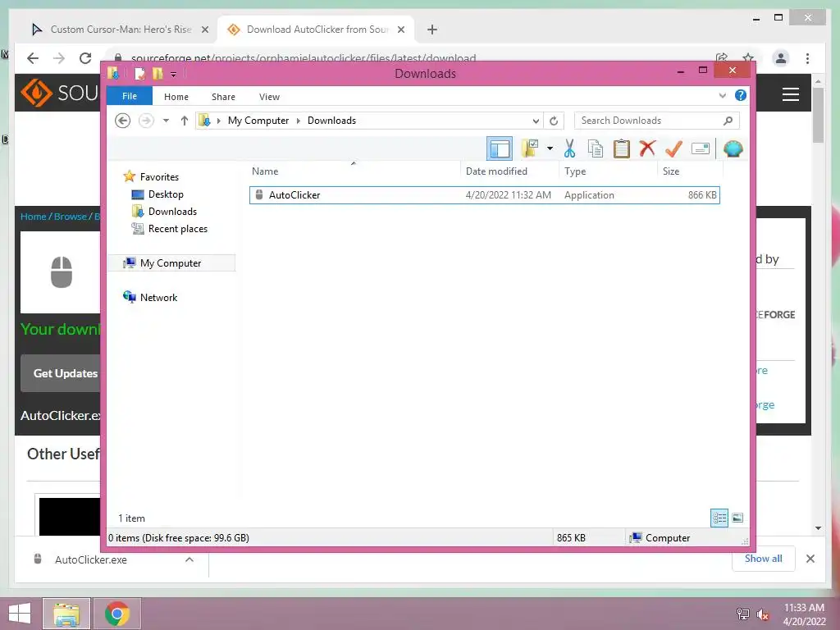Close the Custom Cursor-Man Chrome tab
840x630 pixels.
coord(204,30)
